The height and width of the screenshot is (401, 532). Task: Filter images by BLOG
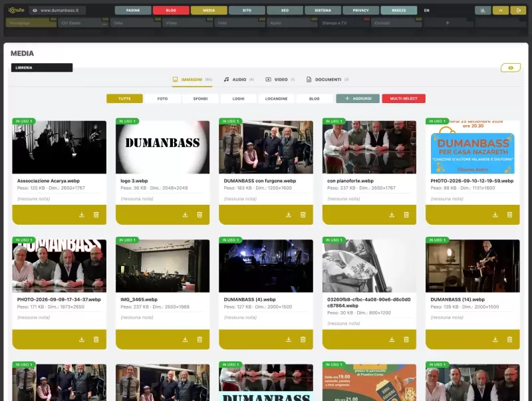pyautogui.click(x=314, y=98)
